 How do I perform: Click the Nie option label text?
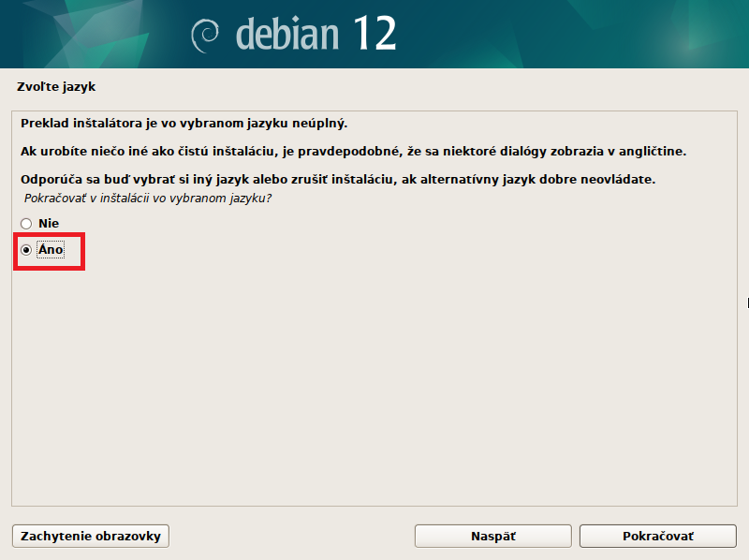pyautogui.click(x=49, y=224)
